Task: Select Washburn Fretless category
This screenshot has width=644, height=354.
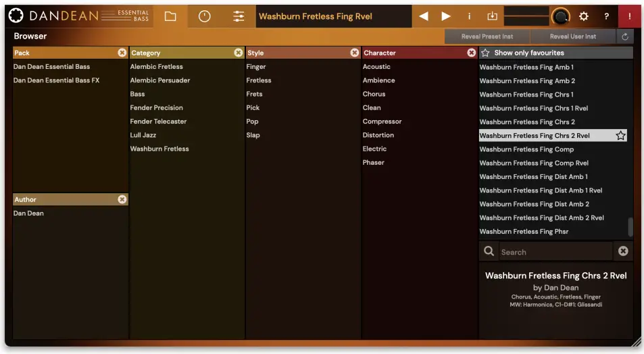Action: (159, 149)
